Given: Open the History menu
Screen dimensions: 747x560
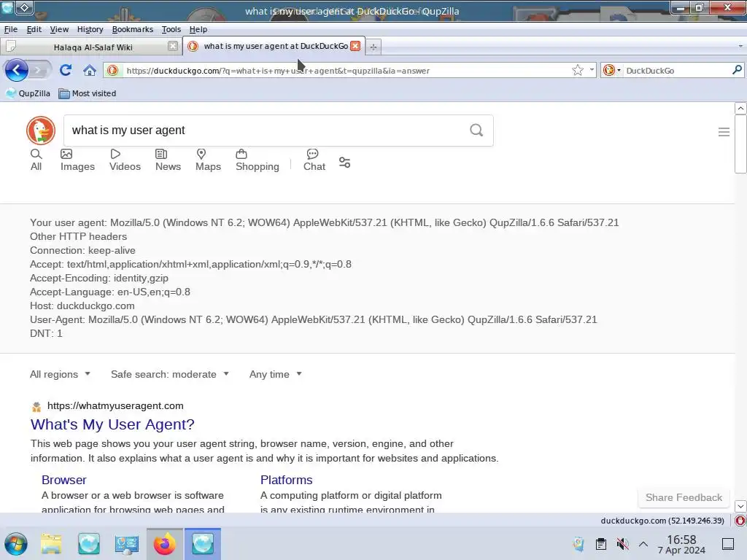Looking at the screenshot, I should [x=90, y=29].
